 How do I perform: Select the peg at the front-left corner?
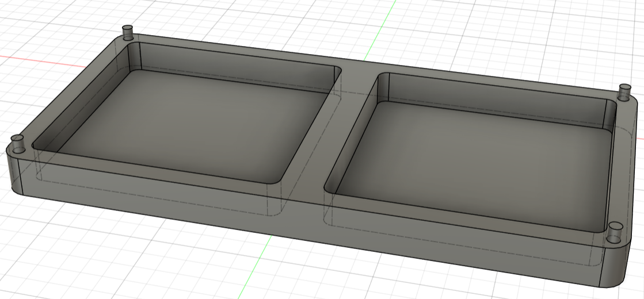tap(17, 143)
